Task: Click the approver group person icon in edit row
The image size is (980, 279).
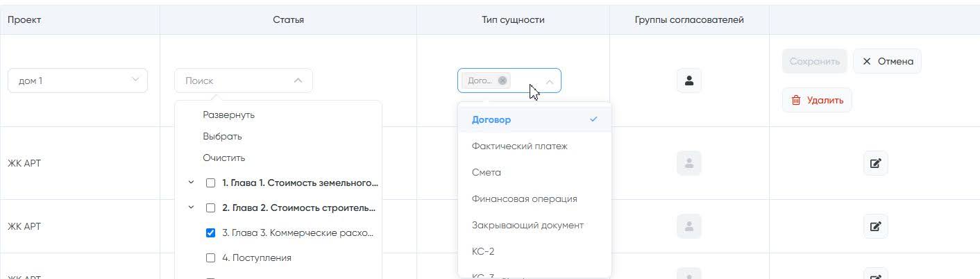Action: coord(688,81)
